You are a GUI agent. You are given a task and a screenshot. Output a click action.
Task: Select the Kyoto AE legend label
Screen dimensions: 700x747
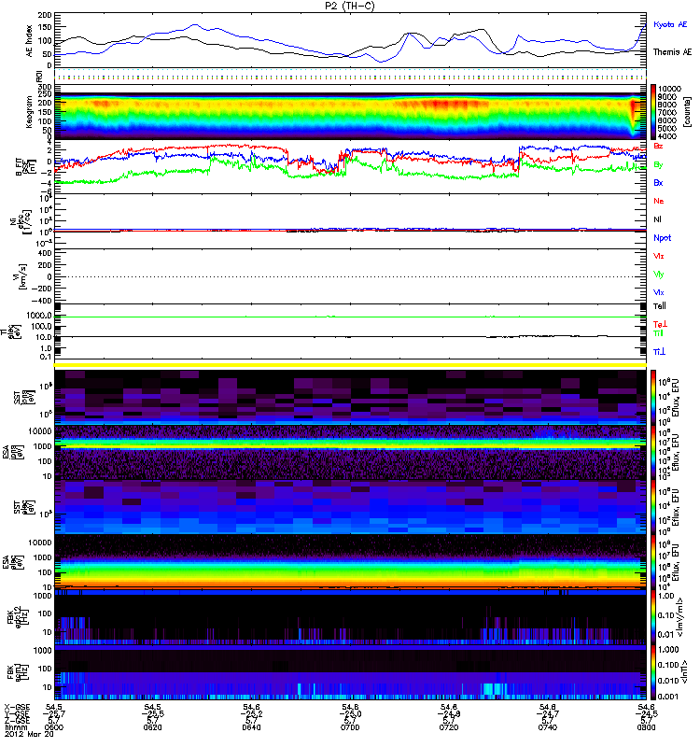click(x=670, y=24)
